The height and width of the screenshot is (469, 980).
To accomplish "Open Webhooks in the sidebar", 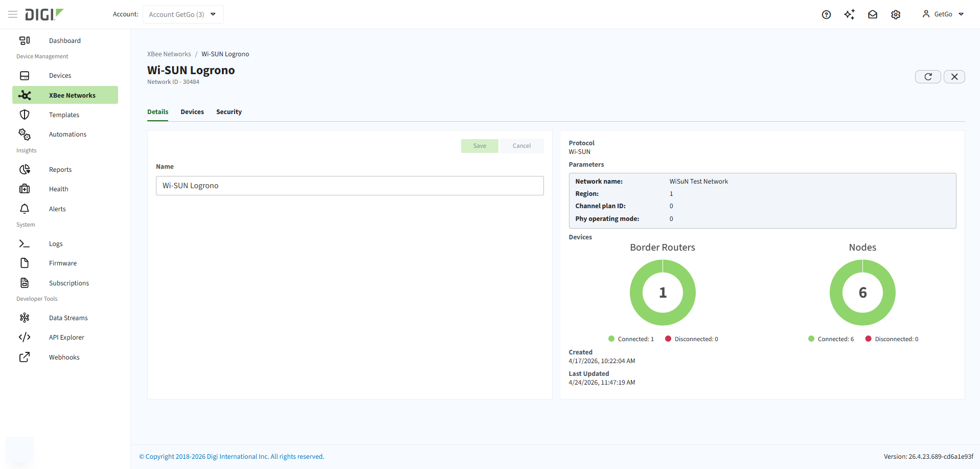I will 65,357.
